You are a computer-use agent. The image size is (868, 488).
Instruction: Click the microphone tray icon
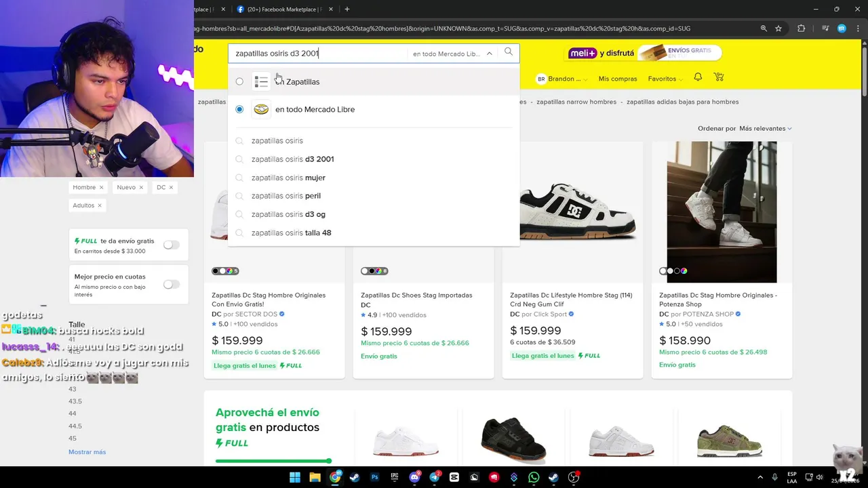coord(775,477)
